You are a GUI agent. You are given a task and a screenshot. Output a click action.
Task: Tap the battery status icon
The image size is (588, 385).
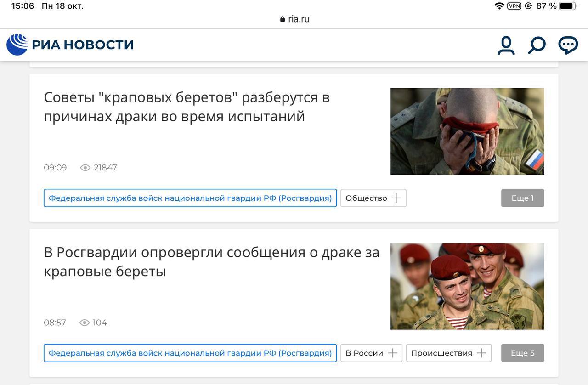click(568, 6)
